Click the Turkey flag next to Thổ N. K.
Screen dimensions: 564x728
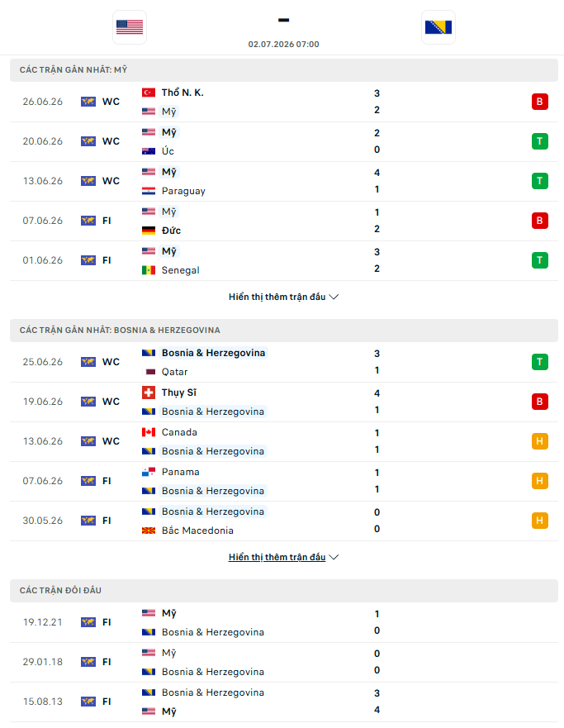tap(149, 93)
